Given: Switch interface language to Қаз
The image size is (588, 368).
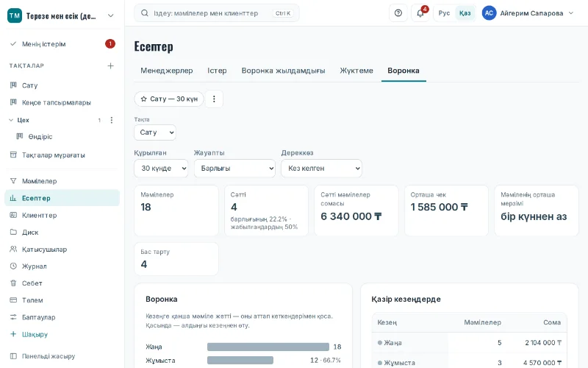Looking at the screenshot, I should click(465, 13).
